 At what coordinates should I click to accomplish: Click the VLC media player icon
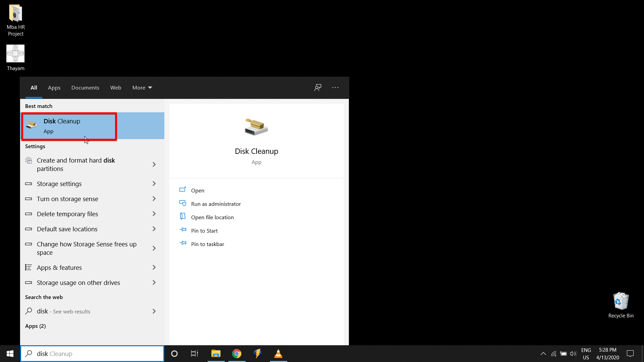pos(278,353)
